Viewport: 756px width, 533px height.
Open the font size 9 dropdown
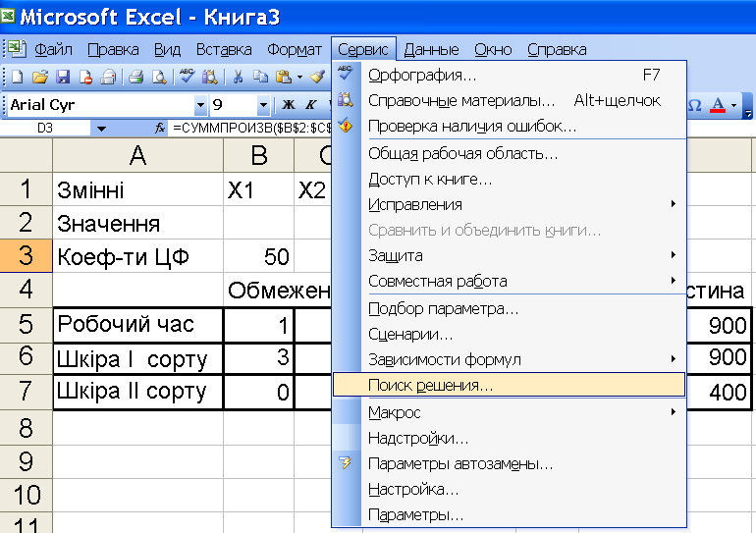pyautogui.click(x=263, y=105)
